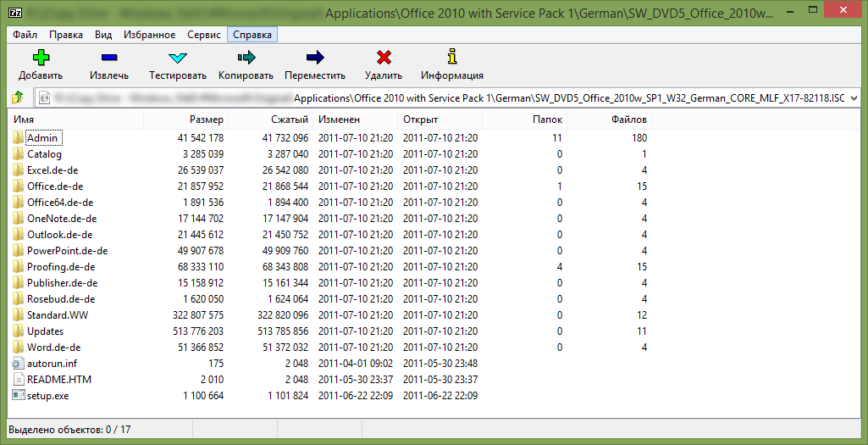
Task: Click size value 68 333 110
Action: (x=201, y=267)
